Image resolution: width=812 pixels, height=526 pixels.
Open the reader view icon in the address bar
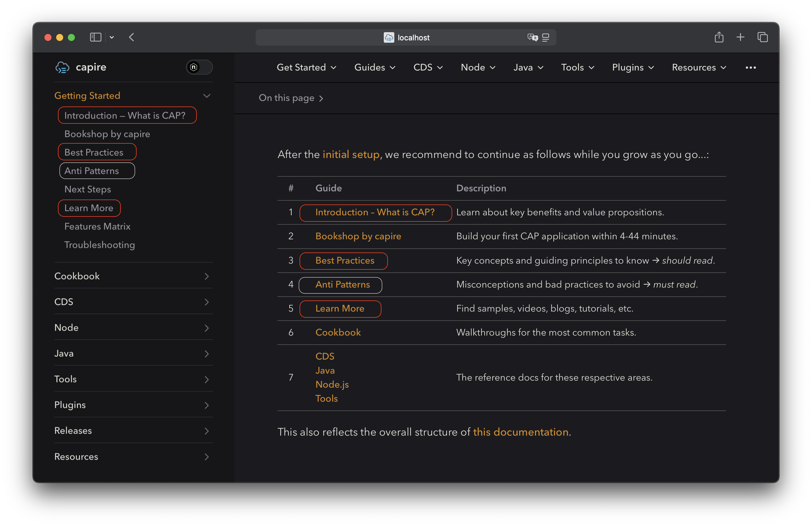point(546,37)
